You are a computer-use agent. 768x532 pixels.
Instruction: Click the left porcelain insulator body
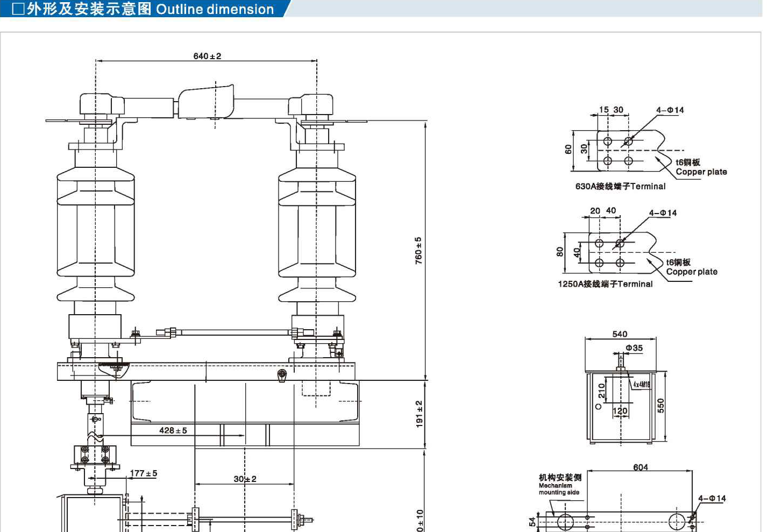[x=95, y=231]
